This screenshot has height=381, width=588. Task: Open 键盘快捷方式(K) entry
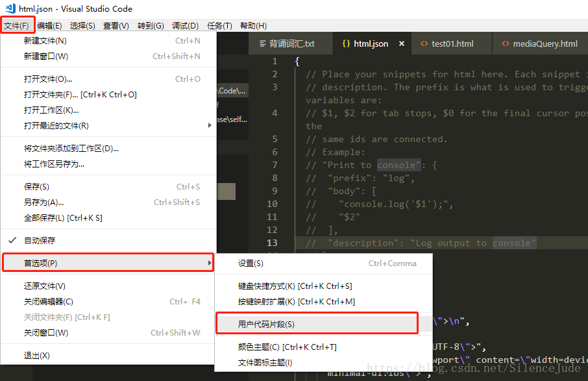click(x=324, y=286)
